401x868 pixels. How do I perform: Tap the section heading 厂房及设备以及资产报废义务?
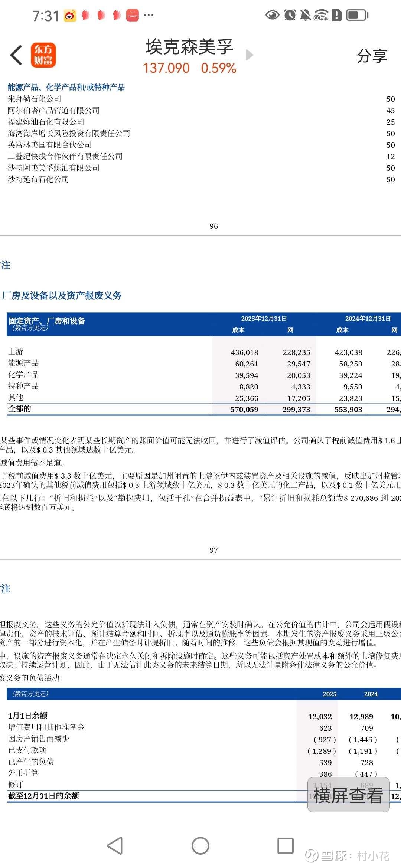[62, 295]
